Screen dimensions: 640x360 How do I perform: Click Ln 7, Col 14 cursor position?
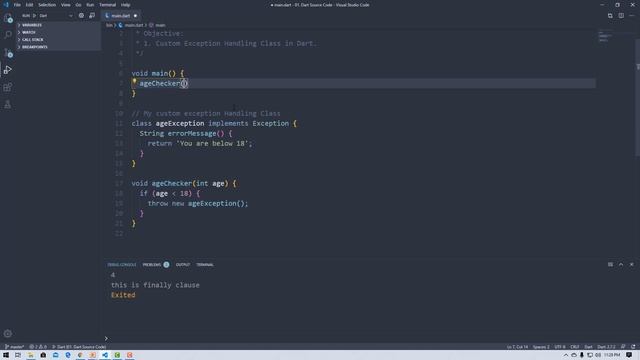pos(517,347)
